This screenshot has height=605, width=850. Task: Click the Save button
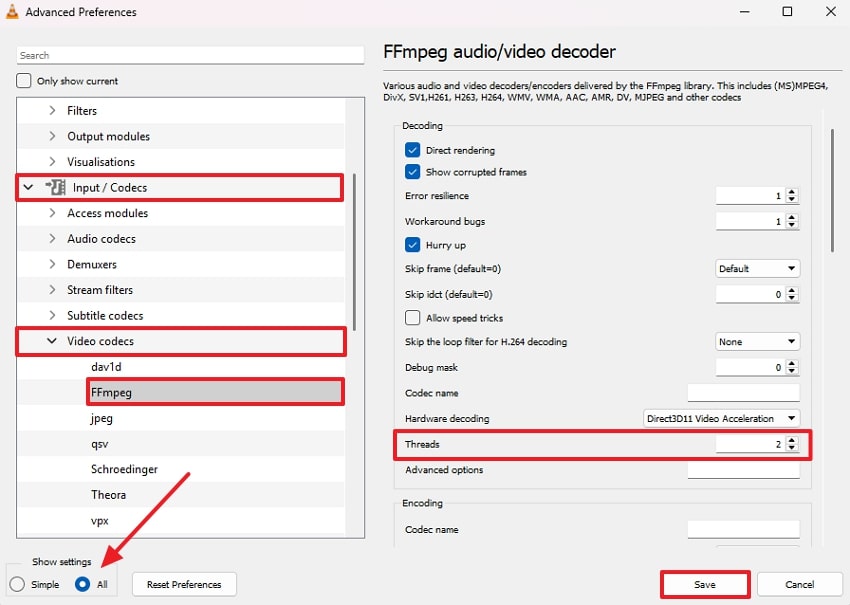(705, 584)
